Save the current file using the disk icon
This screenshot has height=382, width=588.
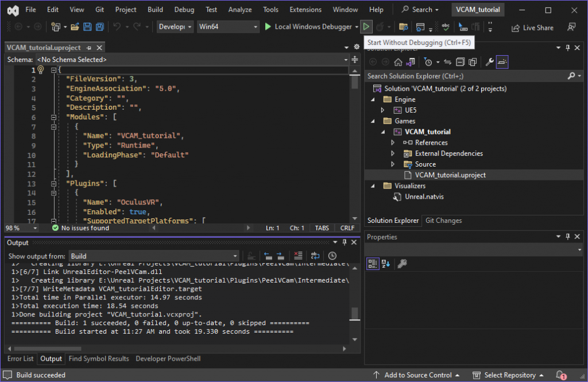click(87, 26)
